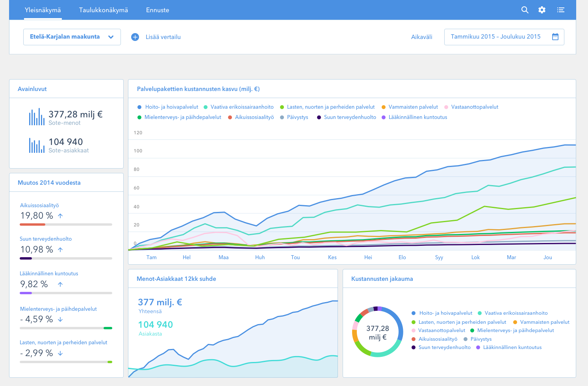Click Vastaanottopalvelut in donut legend

tap(438, 330)
